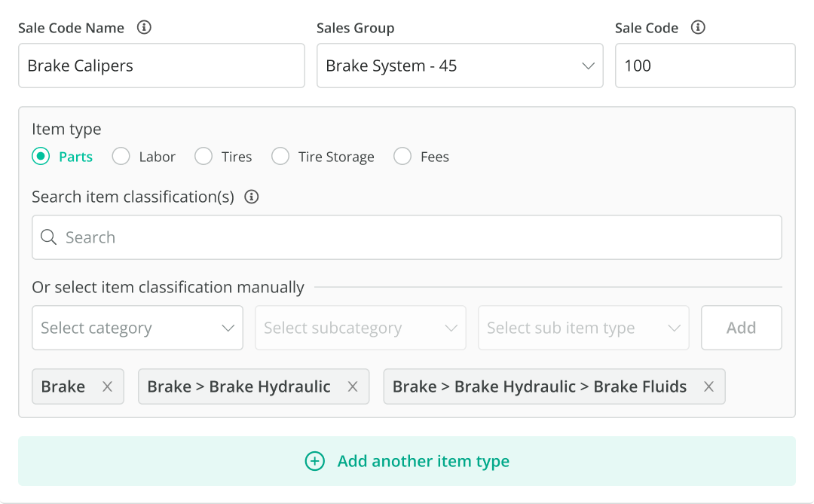Viewport: 814px width, 504px height.
Task: Choose the Fees item type
Action: [x=402, y=157]
